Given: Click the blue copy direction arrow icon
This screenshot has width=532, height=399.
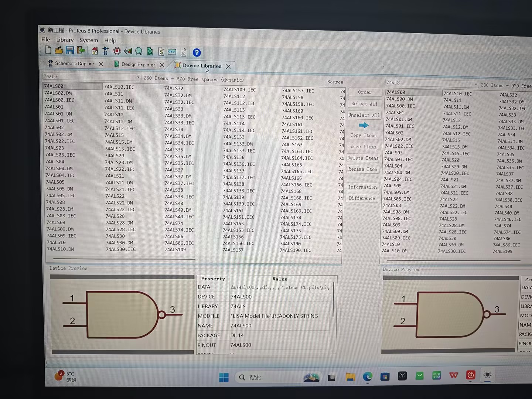Looking at the screenshot, I should [x=364, y=125].
